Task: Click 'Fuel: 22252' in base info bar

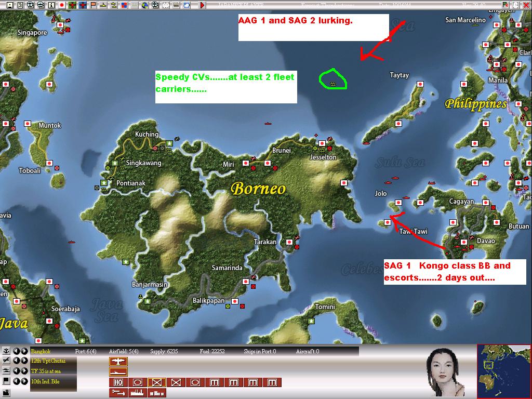Action: (212, 351)
